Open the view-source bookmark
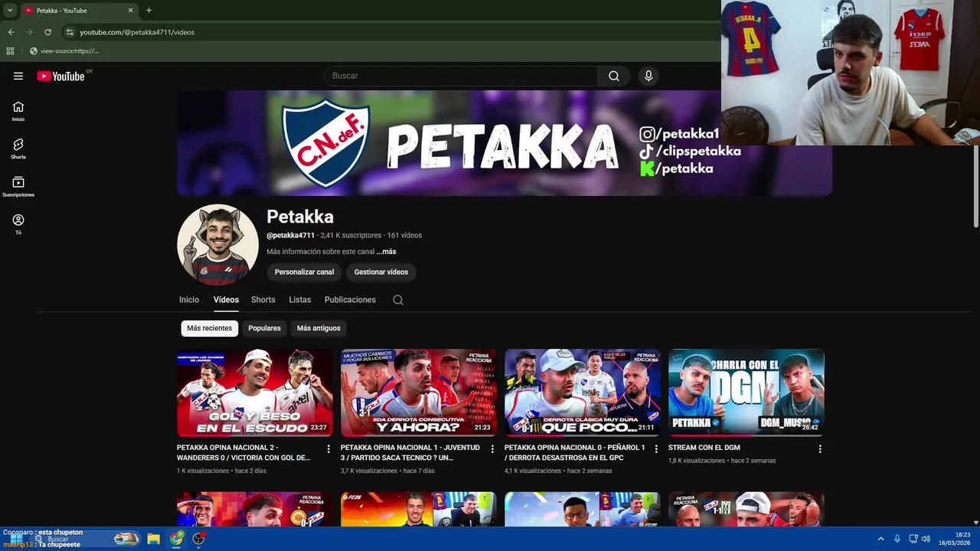 pyautogui.click(x=64, y=51)
